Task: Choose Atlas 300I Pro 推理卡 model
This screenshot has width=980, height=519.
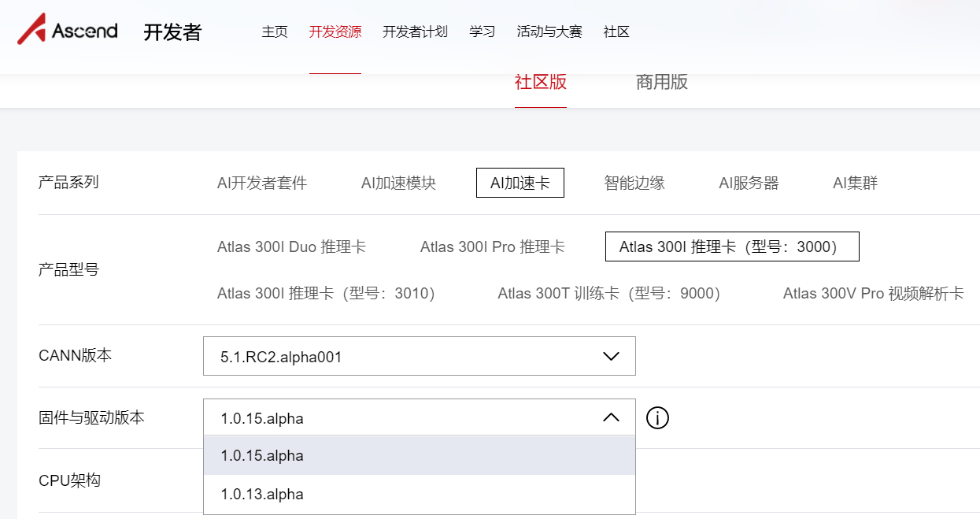Action: [x=493, y=247]
